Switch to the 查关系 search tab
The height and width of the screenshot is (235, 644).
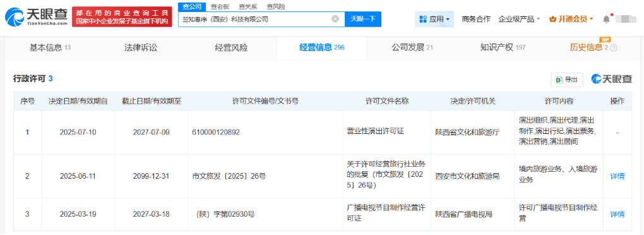click(x=247, y=6)
